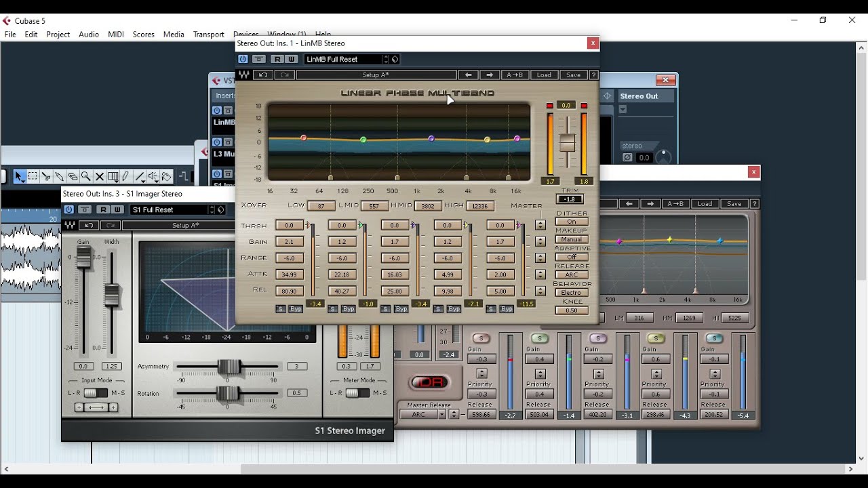Click S1 Rotation slider handle
This screenshot has width=868, height=488.
pos(228,394)
